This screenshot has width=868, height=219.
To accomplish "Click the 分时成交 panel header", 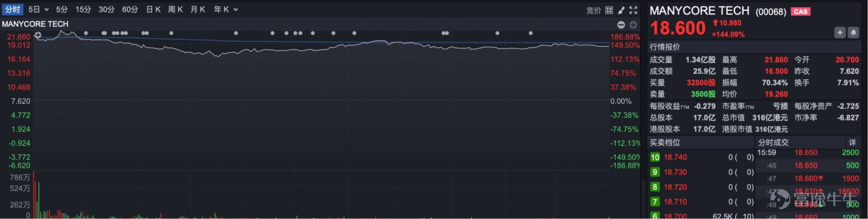I will click(x=774, y=142).
